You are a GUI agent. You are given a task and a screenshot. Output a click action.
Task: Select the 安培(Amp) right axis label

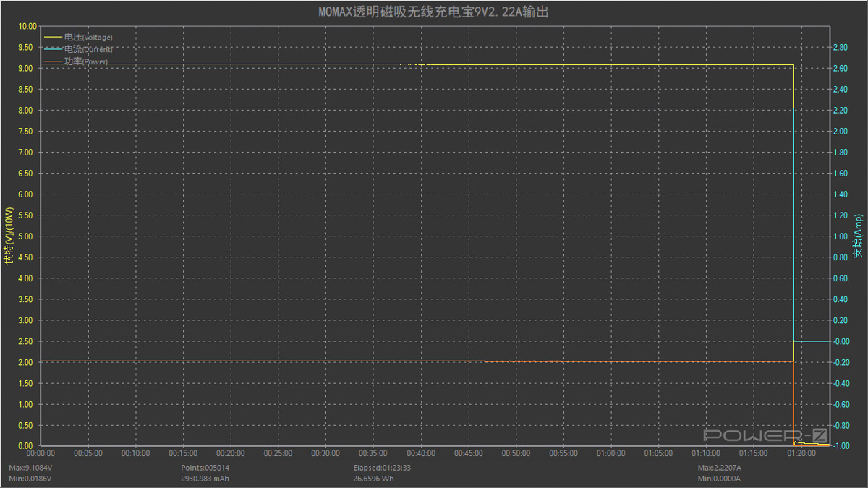[x=858, y=236]
